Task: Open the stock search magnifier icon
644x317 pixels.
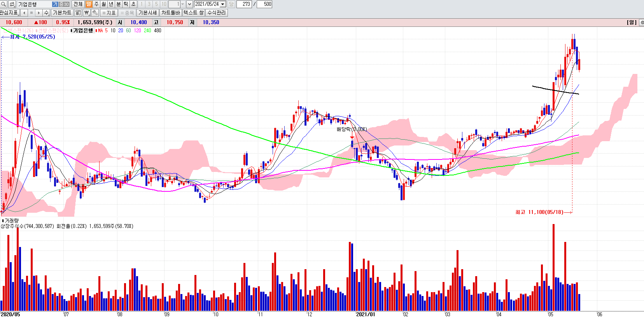Action: pyautogui.click(x=3, y=4)
